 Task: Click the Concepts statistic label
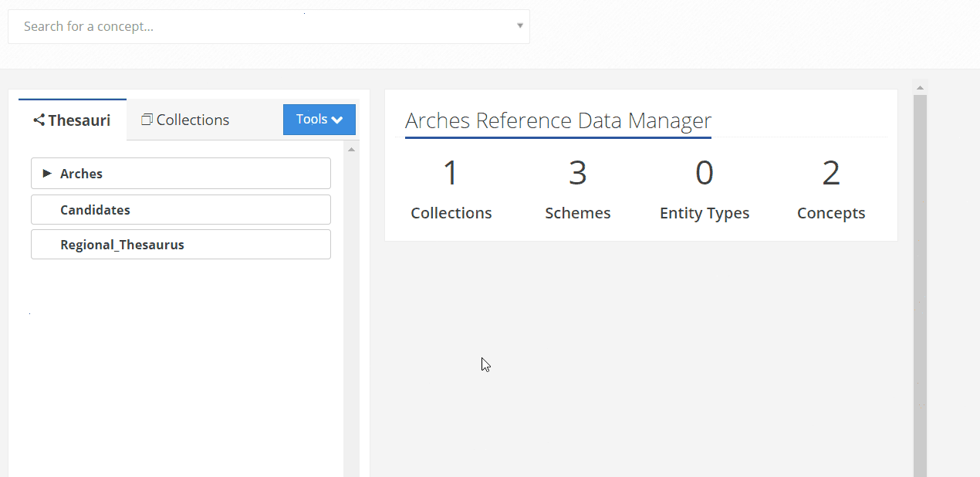tap(830, 213)
